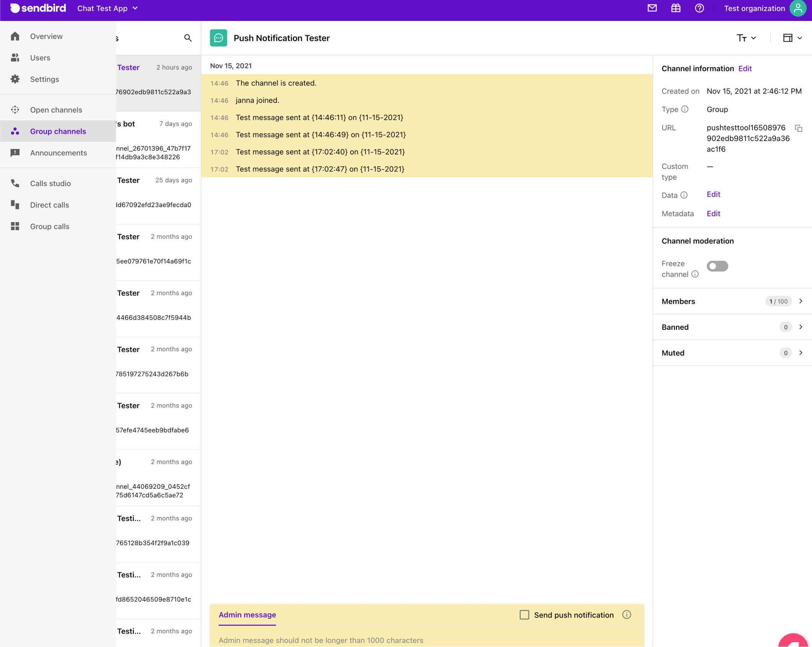
Task: Toggle the Freeze channel switch
Action: tap(717, 266)
